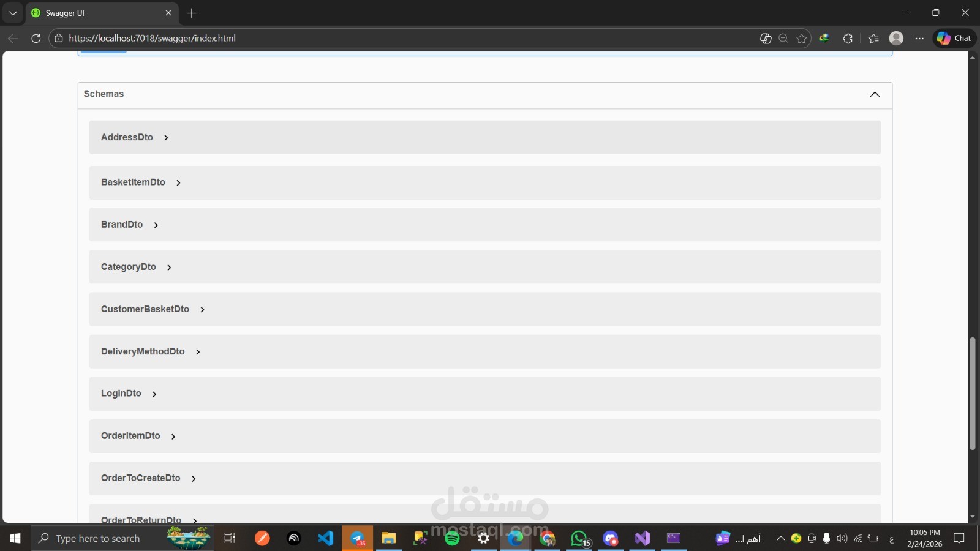Reload the Swagger UI page

[36, 38]
